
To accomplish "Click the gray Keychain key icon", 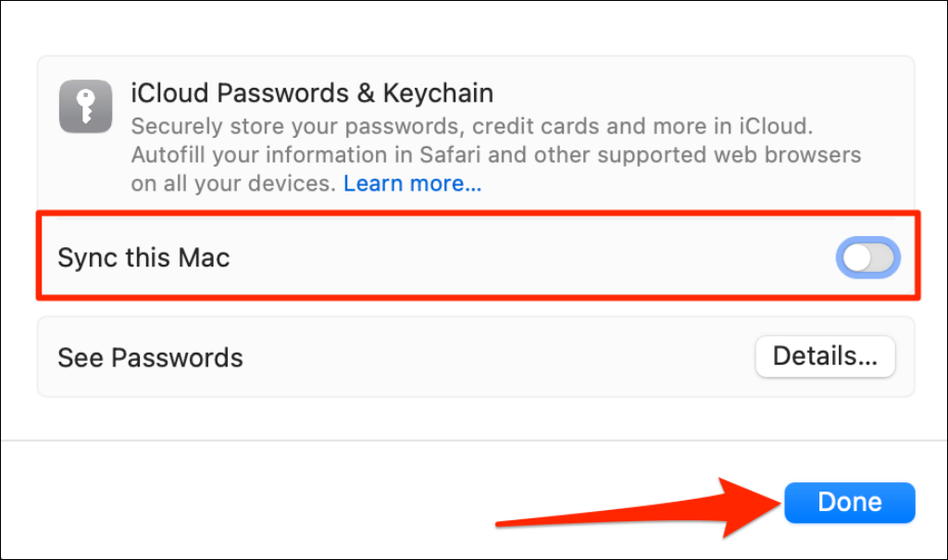I will (85, 106).
